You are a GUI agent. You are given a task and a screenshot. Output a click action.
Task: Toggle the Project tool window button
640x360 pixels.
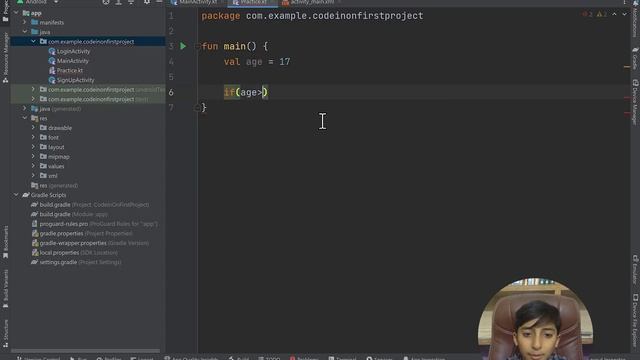coord(5,11)
